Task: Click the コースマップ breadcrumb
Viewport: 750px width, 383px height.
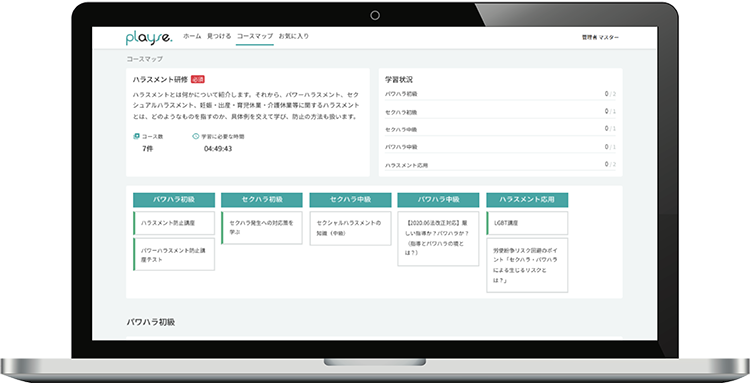Action: [x=144, y=59]
